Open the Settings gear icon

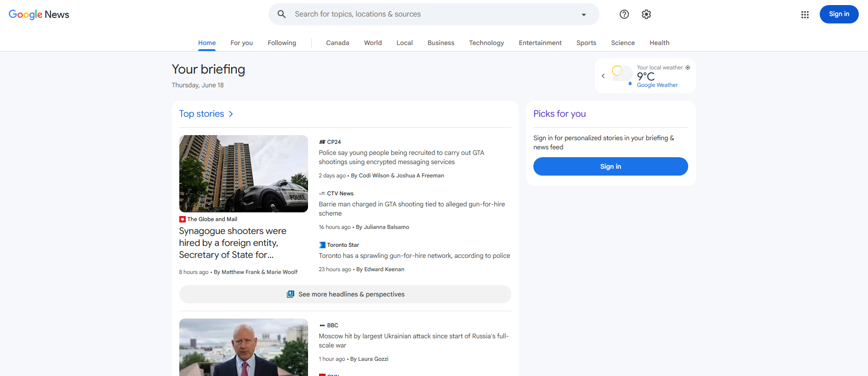click(646, 14)
